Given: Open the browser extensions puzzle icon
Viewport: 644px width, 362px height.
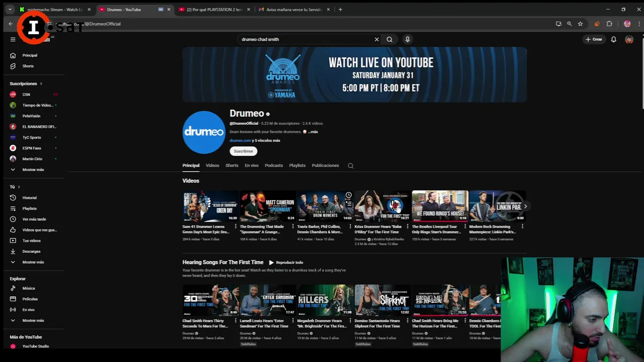Looking at the screenshot, I should click(609, 24).
